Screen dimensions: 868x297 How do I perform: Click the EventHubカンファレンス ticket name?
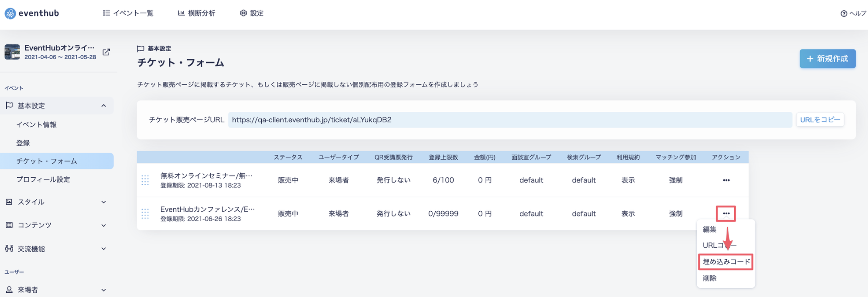[207, 209]
